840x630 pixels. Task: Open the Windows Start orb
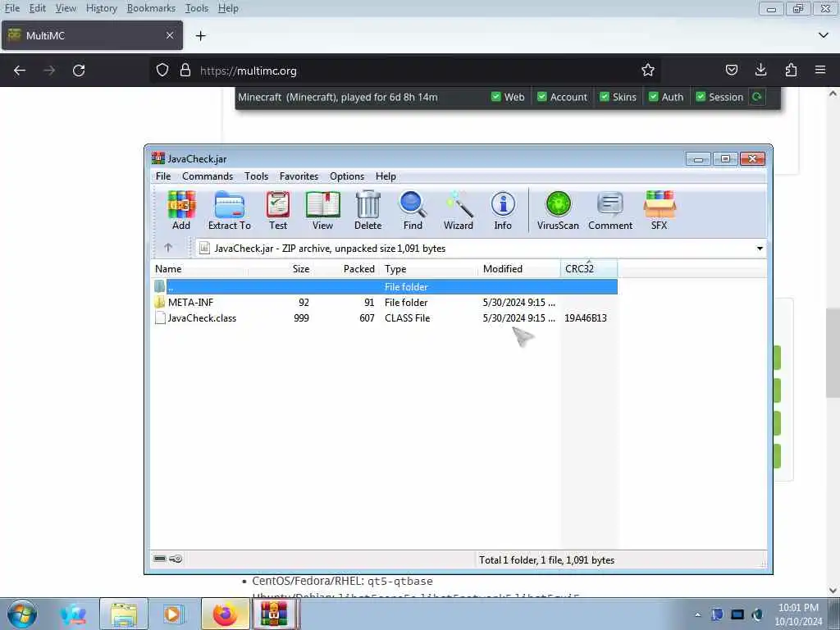(x=22, y=614)
